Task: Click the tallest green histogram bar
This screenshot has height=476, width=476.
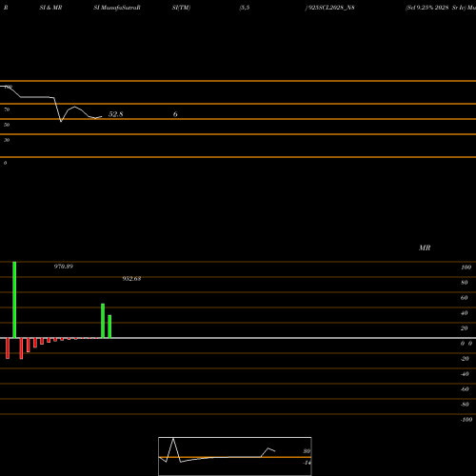Action: [14, 300]
